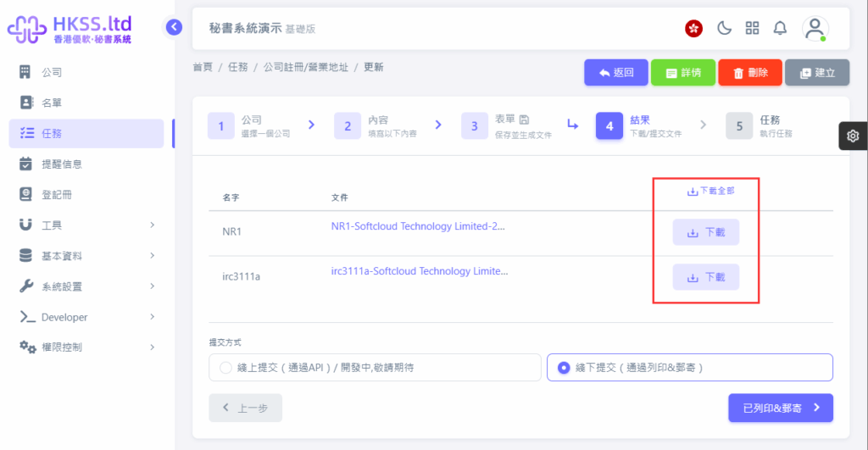The height and width of the screenshot is (450, 868).
Task: Expand the 權限控制 submenu chevron
Action: click(153, 347)
